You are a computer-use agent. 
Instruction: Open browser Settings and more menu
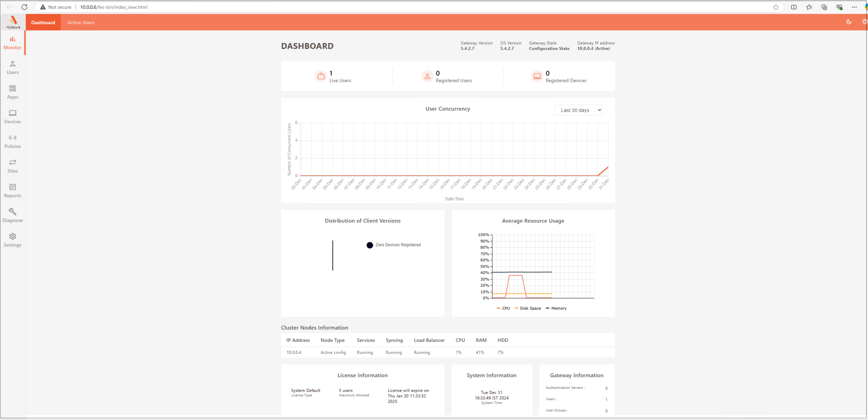pyautogui.click(x=854, y=7)
